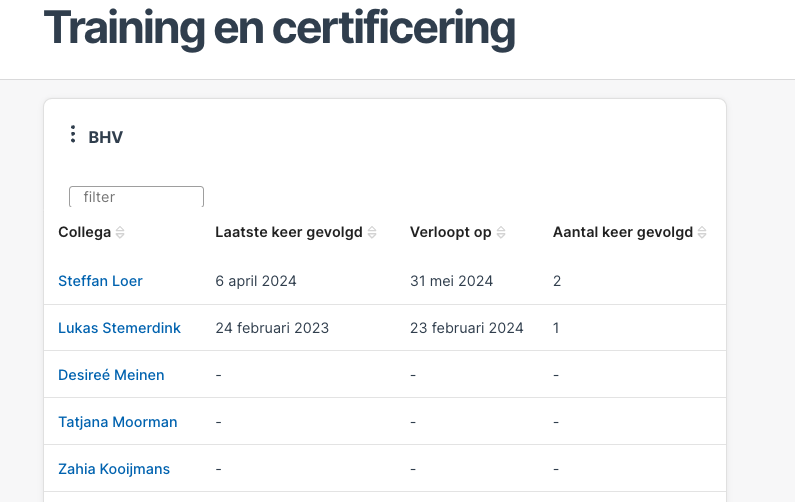
Task: Open Desireé Meinen's profile link
Action: tap(111, 375)
